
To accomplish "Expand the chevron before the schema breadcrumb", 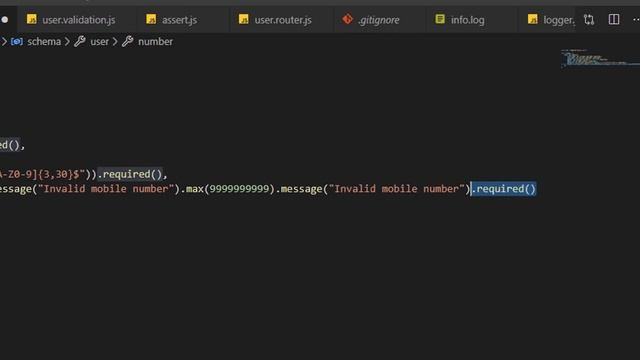I will pos(4,42).
